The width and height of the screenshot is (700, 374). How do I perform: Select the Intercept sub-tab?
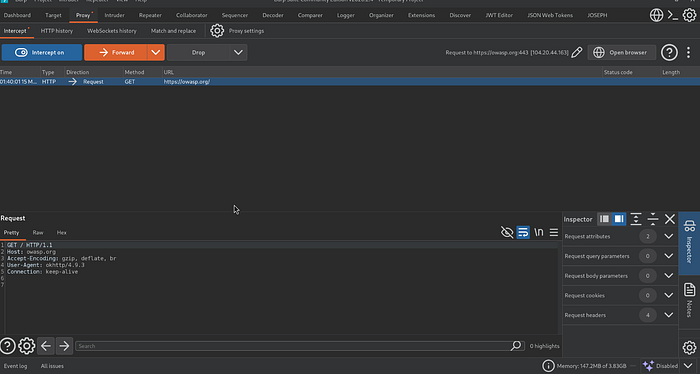coord(15,31)
